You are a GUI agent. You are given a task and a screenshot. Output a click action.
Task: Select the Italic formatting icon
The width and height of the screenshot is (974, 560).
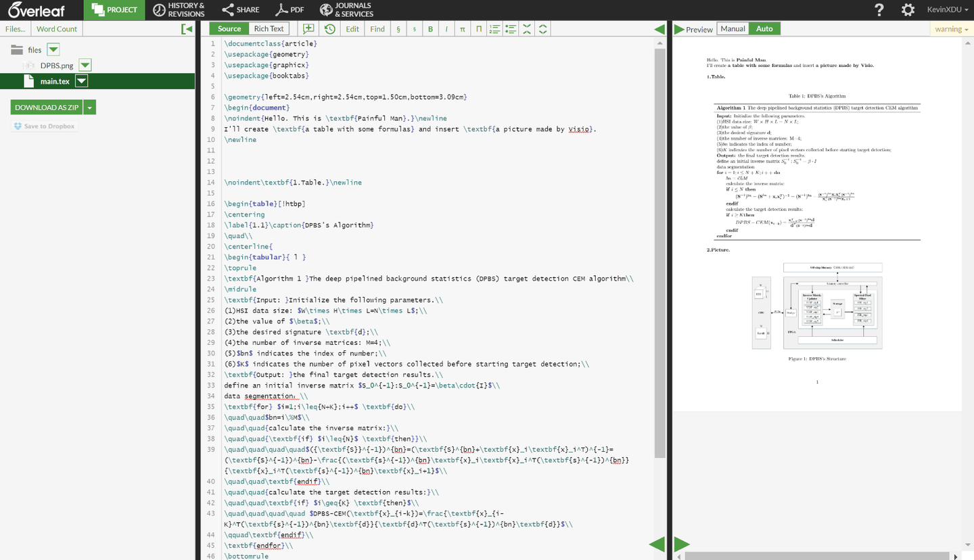[x=446, y=29]
